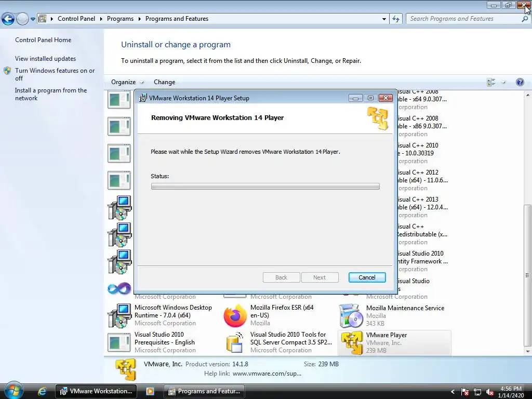The image size is (532, 399).
Task: Select Visual C++ 2008 x64 9.0.307 entry
Action: [423, 99]
